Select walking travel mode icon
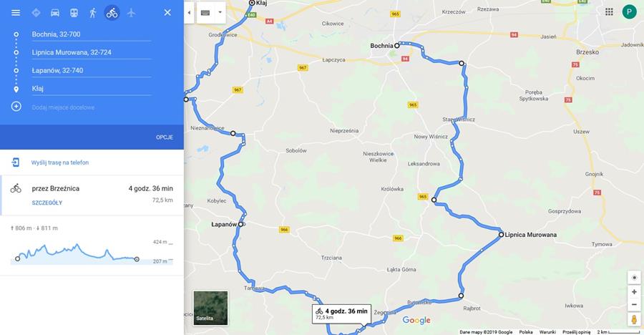Screen dimensions: 644x335 coord(93,13)
